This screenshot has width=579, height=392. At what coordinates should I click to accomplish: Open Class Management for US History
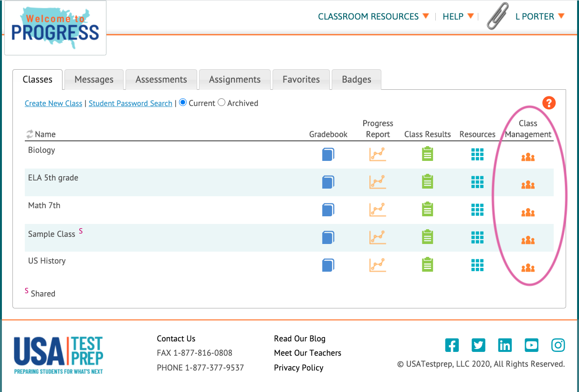coord(528,268)
